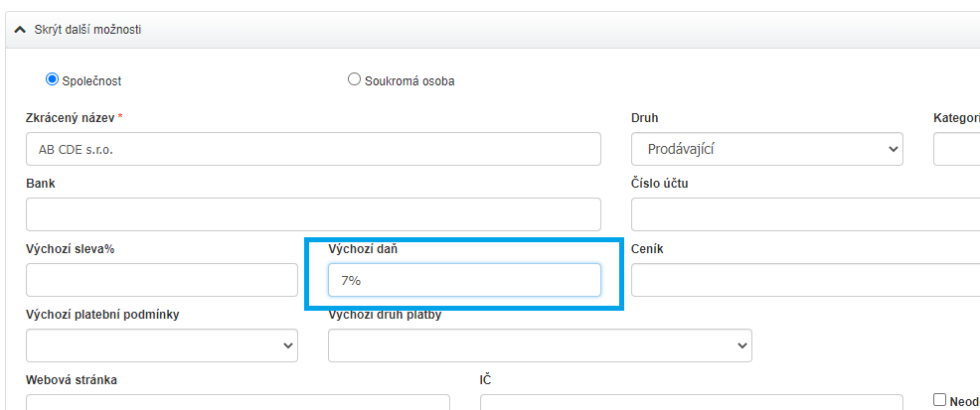Image resolution: width=980 pixels, height=410 pixels.
Task: Click the "Zkrácený název" label text
Action: [71, 118]
